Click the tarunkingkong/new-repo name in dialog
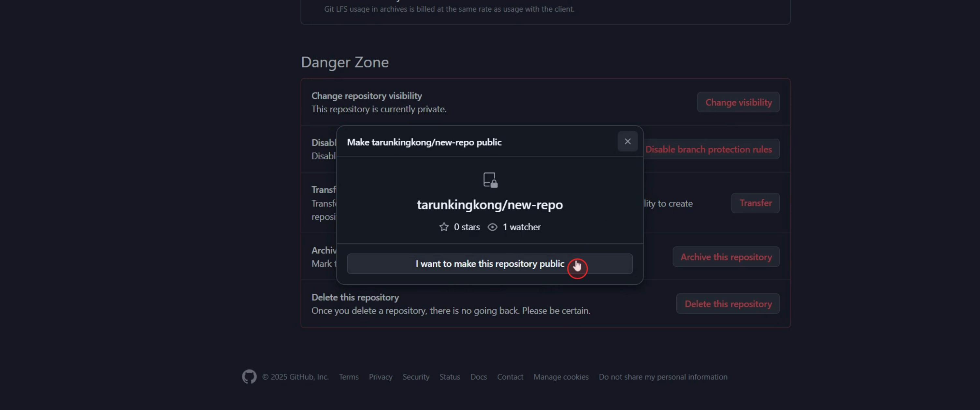 (x=490, y=205)
